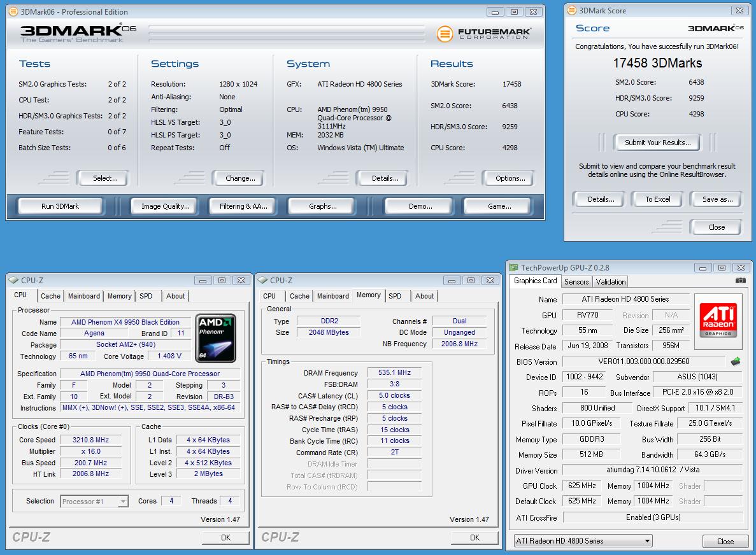
Task: Click Close button in GPU-Z
Action: pyautogui.click(x=725, y=542)
